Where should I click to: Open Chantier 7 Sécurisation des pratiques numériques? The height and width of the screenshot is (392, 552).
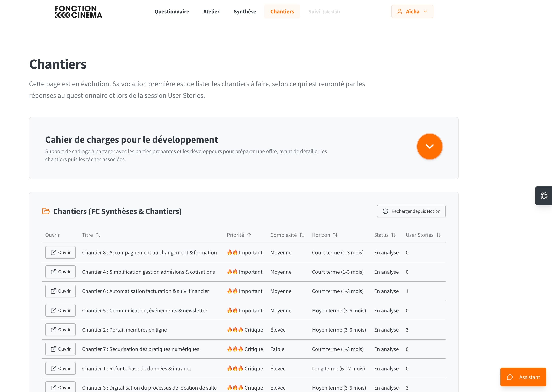pyautogui.click(x=60, y=349)
